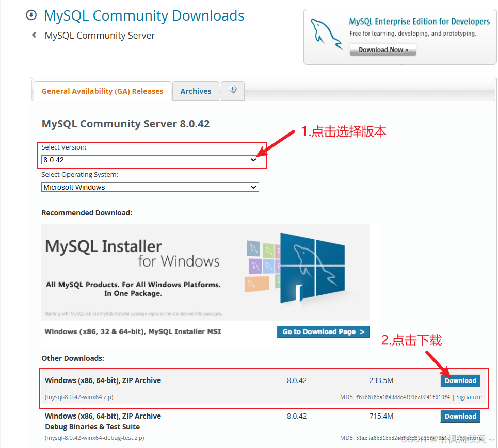
Task: Click the filename (mysql-8.0.42-winx64-debug-test.zip)
Action: coord(94,438)
